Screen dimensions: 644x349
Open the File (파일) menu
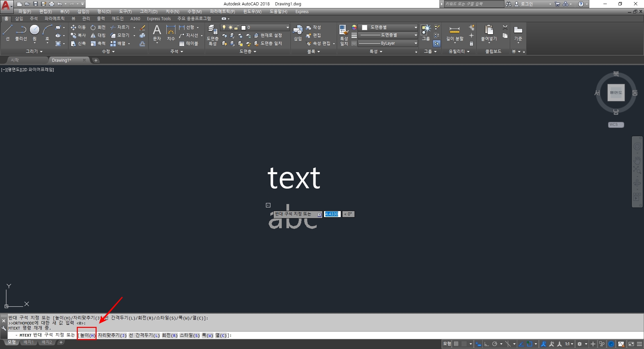(24, 12)
